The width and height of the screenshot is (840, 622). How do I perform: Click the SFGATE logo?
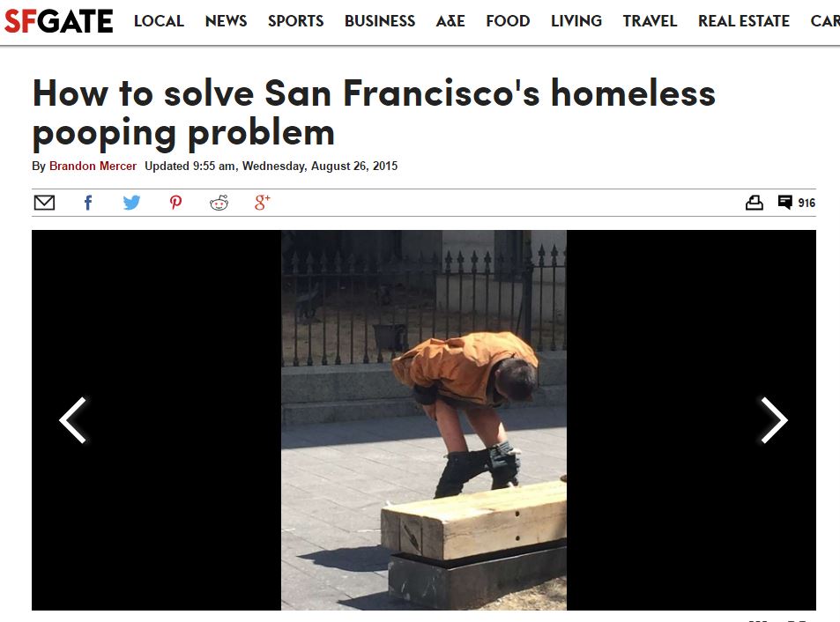point(58,21)
